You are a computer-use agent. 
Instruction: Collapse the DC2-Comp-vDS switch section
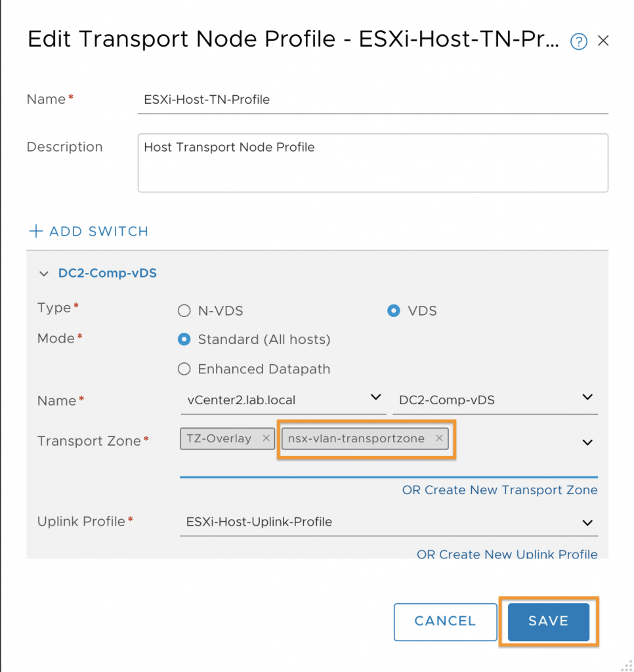coord(43,274)
